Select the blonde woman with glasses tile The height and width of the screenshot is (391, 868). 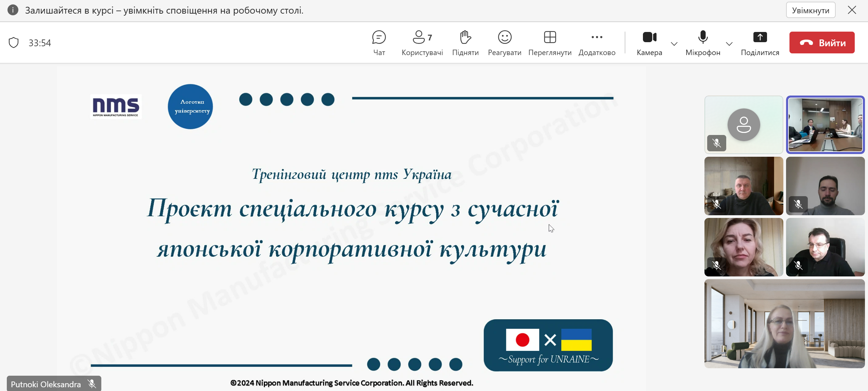tap(784, 324)
